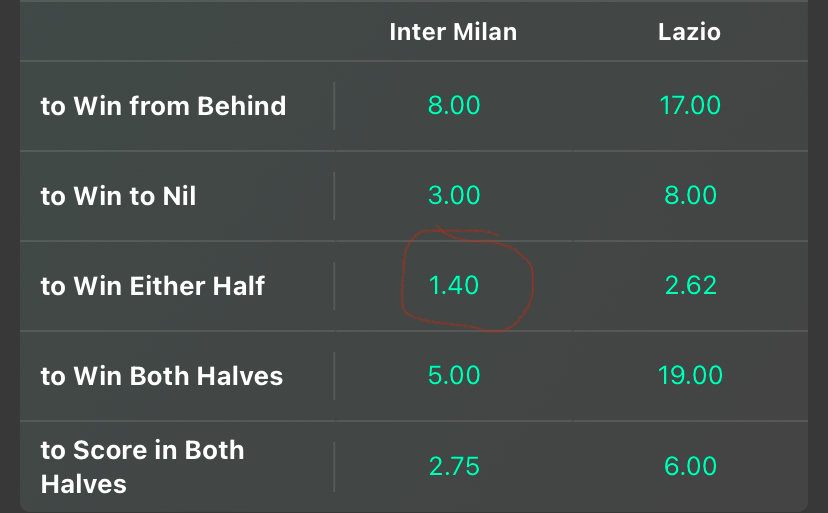Select the 19.00 odds in the table
Screen dimensions: 828x513
tap(690, 376)
